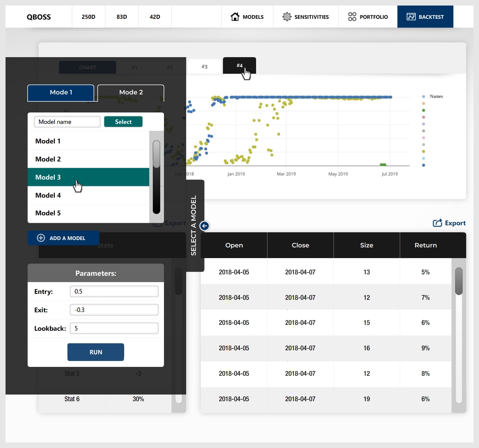
Task: Collapse model panel with left-arrow circle
Action: [x=204, y=226]
